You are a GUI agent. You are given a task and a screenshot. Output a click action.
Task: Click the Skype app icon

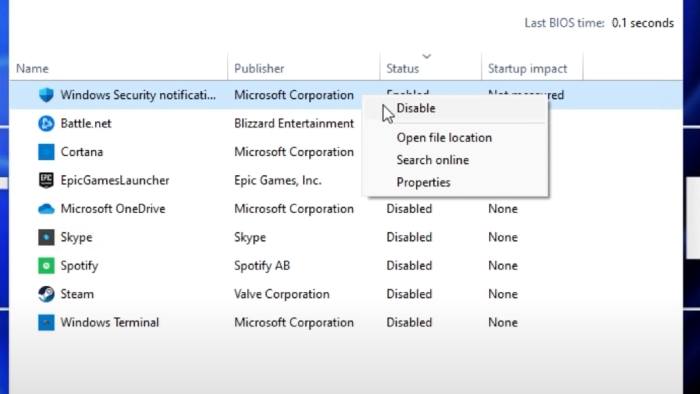click(46, 237)
